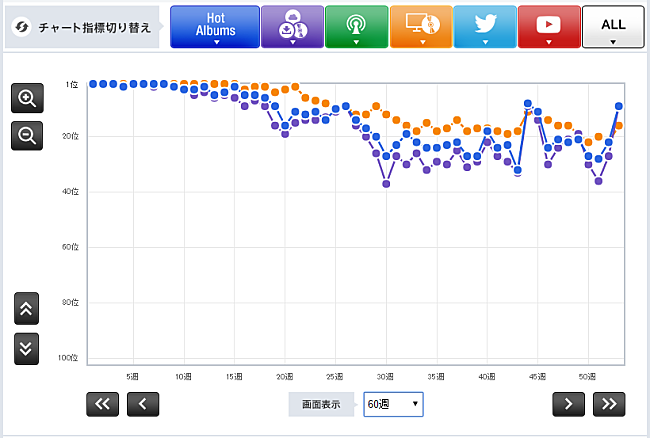Screen dimensions: 650x438
Task: Jump to latest weeks with double-right arrow
Action: click(608, 404)
